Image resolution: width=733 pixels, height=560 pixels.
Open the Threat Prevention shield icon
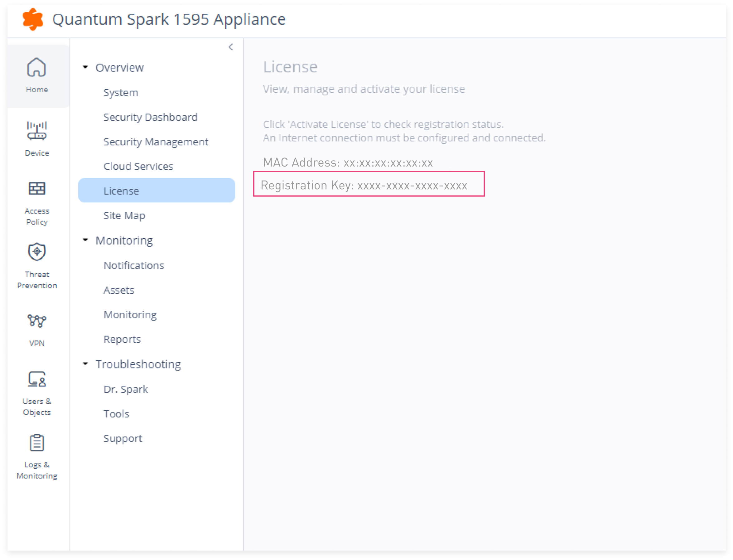point(37,252)
